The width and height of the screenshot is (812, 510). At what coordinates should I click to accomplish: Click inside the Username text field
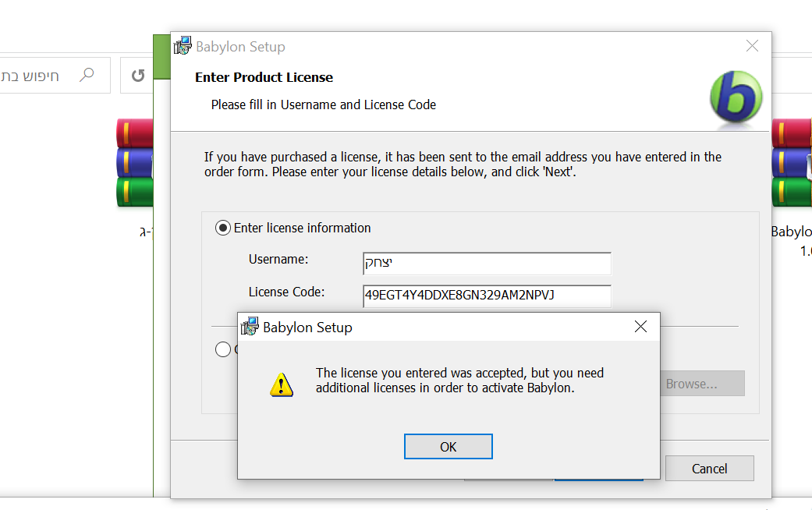487,264
